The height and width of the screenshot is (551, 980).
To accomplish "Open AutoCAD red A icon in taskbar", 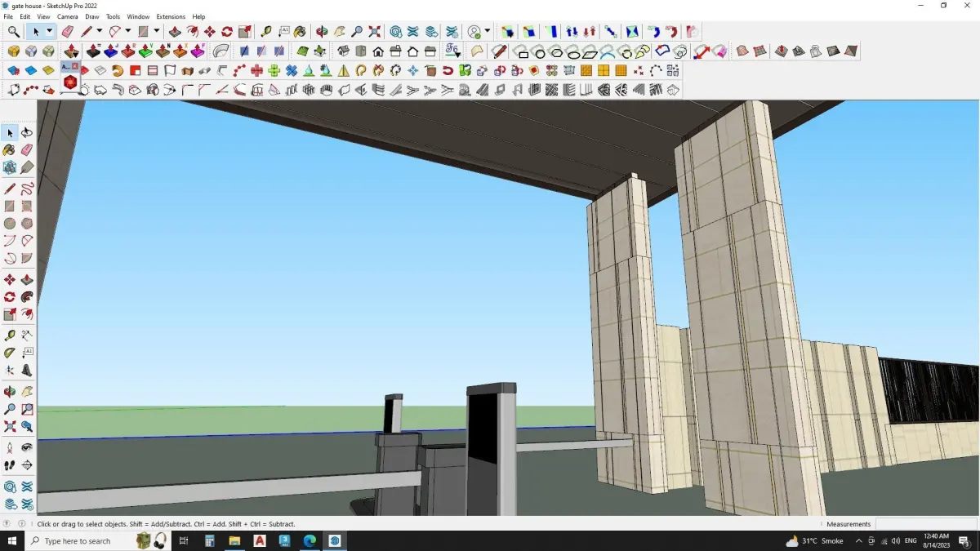I will tap(260, 540).
